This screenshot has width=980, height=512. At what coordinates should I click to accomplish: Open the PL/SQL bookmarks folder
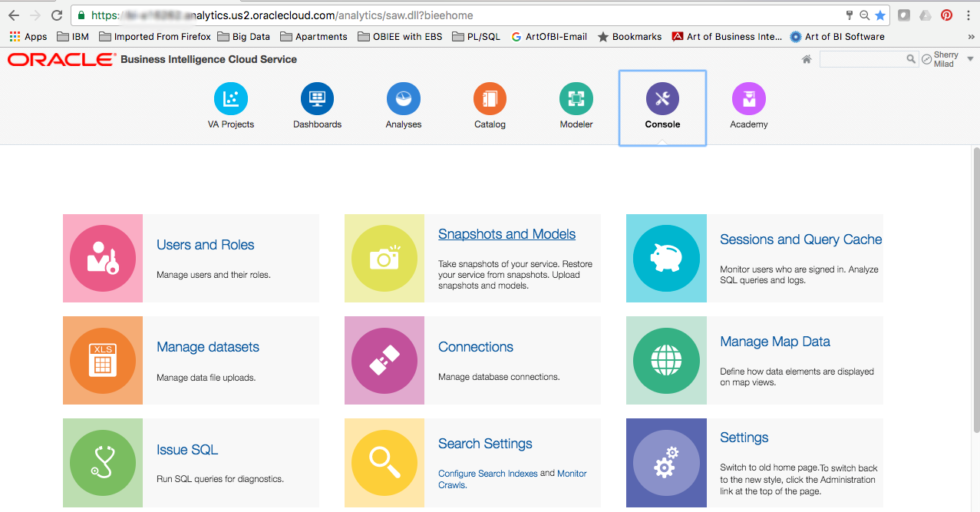pos(477,36)
